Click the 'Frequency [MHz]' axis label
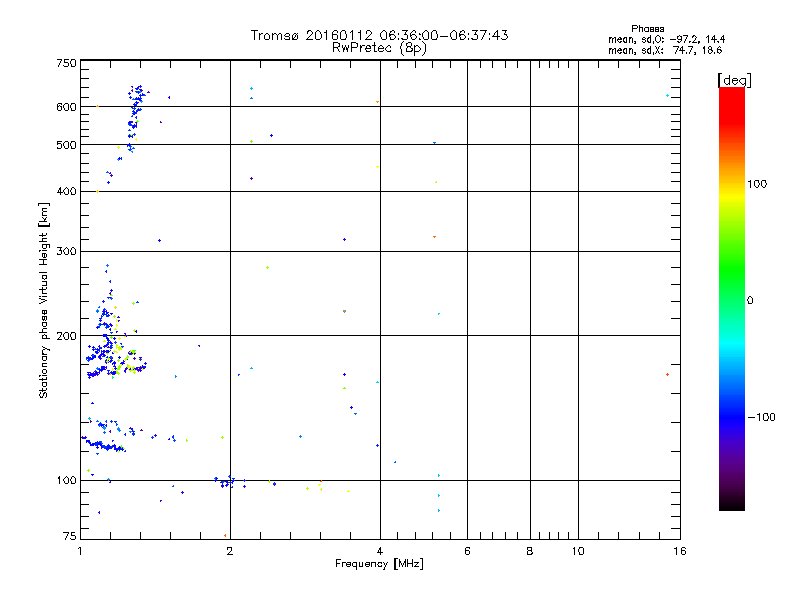 (379, 564)
